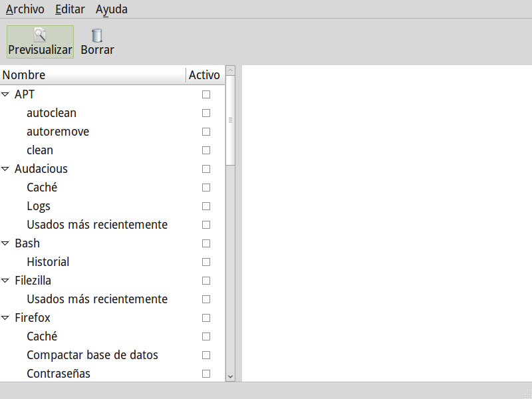Open the Editar menu
The height and width of the screenshot is (399, 532).
point(70,9)
